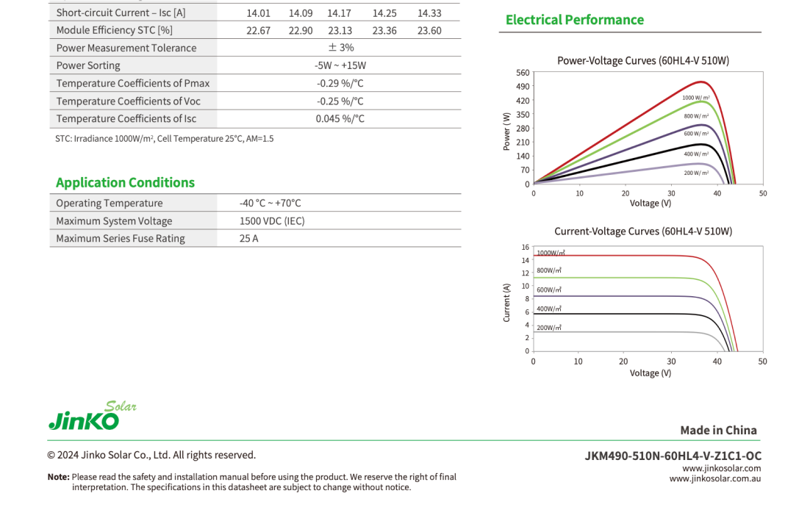The width and height of the screenshot is (810, 532).
Task: Click the Jinko Solar logo
Action: click(x=92, y=416)
